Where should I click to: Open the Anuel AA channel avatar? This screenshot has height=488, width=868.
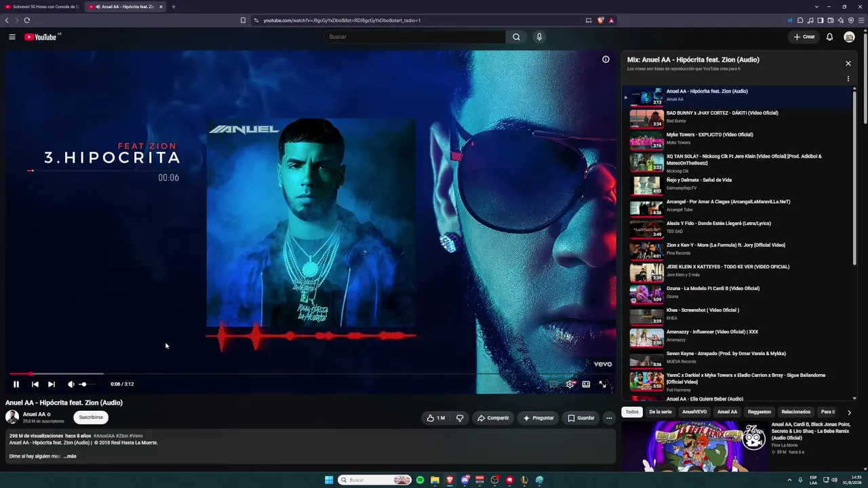point(12,418)
